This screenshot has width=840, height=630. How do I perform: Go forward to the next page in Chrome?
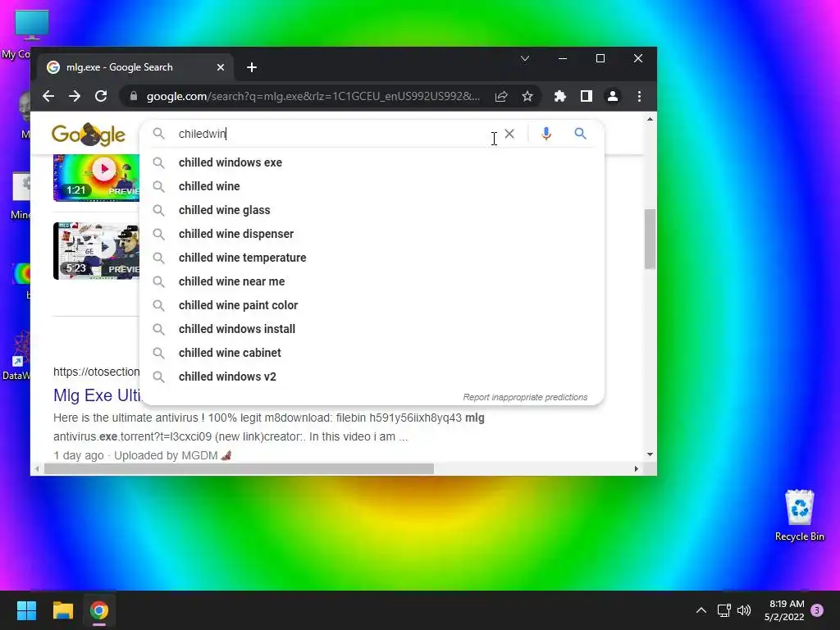click(75, 97)
